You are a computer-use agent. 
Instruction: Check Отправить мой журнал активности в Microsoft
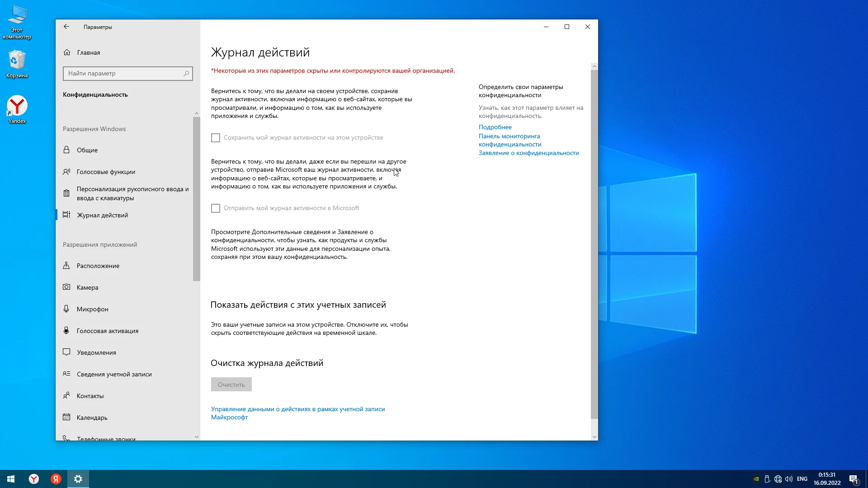(x=216, y=208)
